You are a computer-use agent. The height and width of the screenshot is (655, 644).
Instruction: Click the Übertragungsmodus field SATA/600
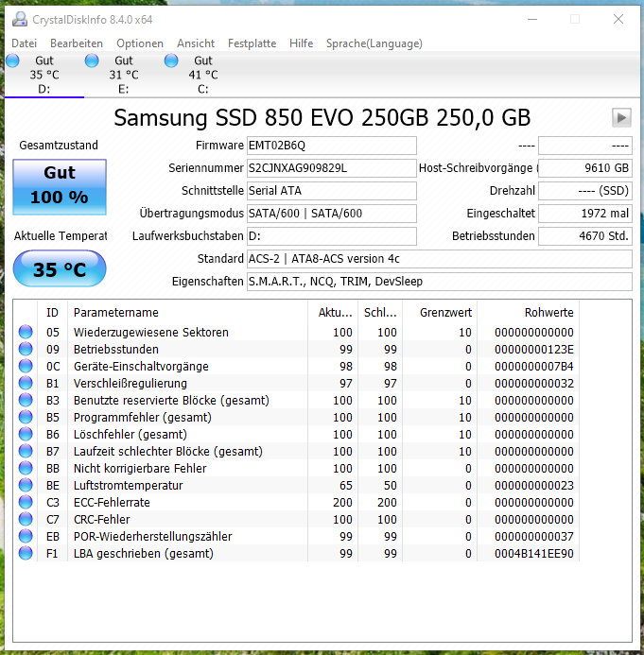(331, 214)
